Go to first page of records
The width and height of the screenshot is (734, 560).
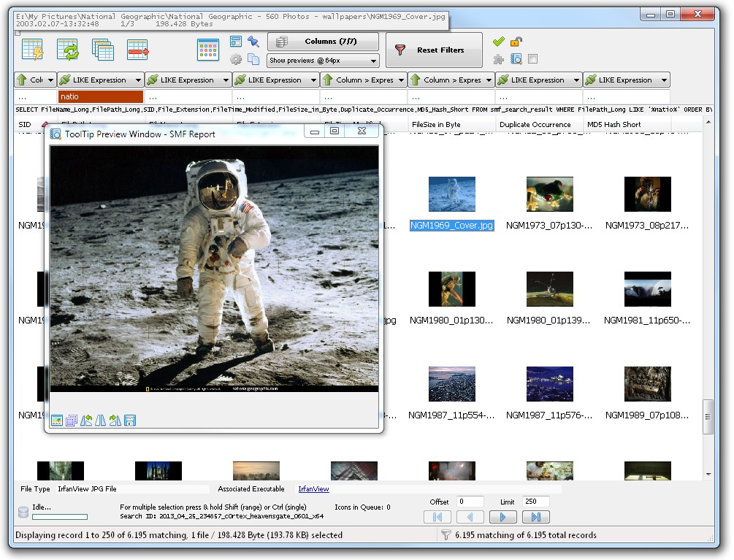point(437,517)
